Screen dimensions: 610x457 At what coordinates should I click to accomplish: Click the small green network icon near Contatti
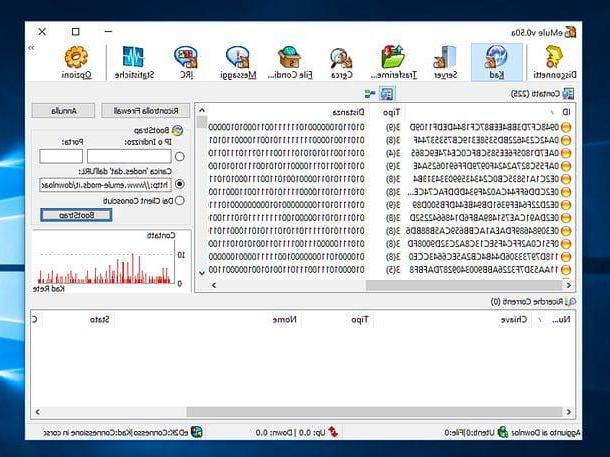point(370,93)
